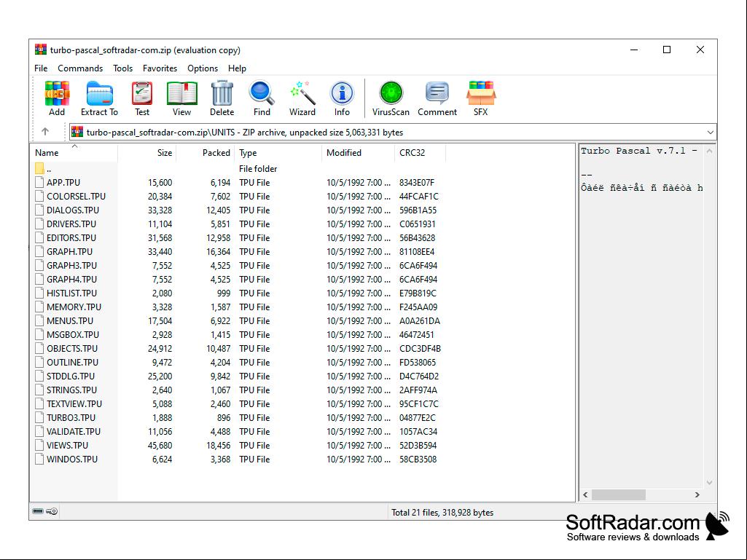Open the File menu
The height and width of the screenshot is (560, 747).
point(41,68)
